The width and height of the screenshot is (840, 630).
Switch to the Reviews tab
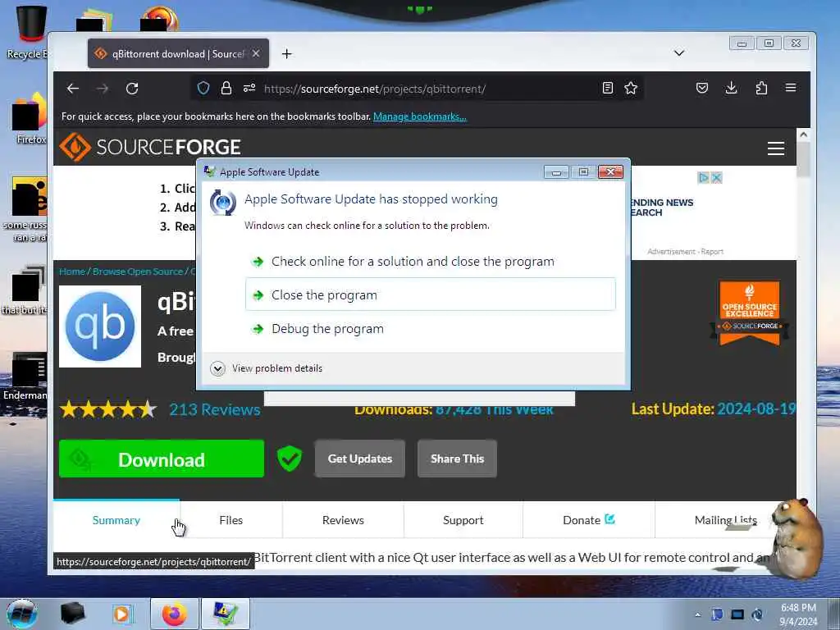343,520
